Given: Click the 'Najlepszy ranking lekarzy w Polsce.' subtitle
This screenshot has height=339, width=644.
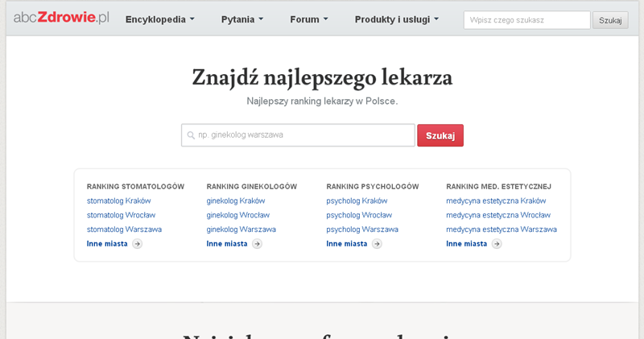Looking at the screenshot, I should 323,101.
